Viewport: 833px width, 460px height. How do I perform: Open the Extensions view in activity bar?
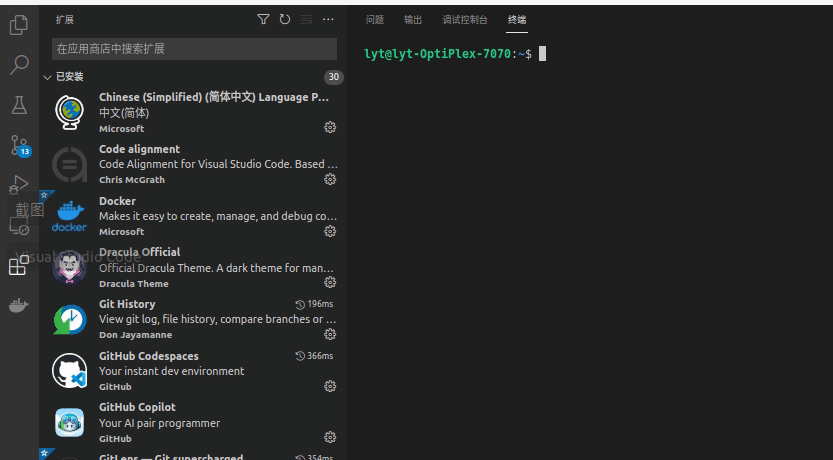(19, 265)
